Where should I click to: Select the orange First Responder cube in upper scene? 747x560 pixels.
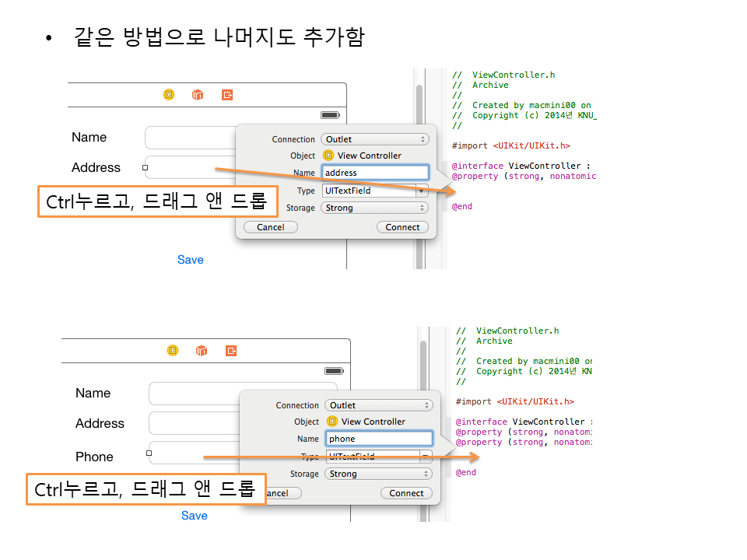[x=198, y=95]
